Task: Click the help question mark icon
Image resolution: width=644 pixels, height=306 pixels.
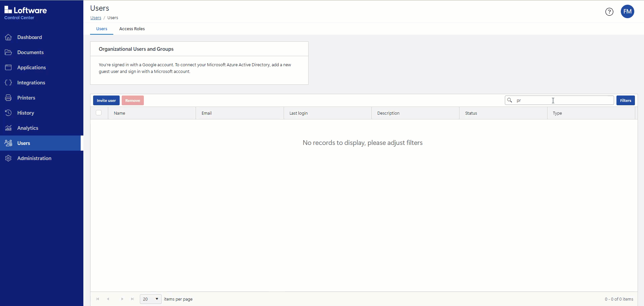Action: [609, 11]
